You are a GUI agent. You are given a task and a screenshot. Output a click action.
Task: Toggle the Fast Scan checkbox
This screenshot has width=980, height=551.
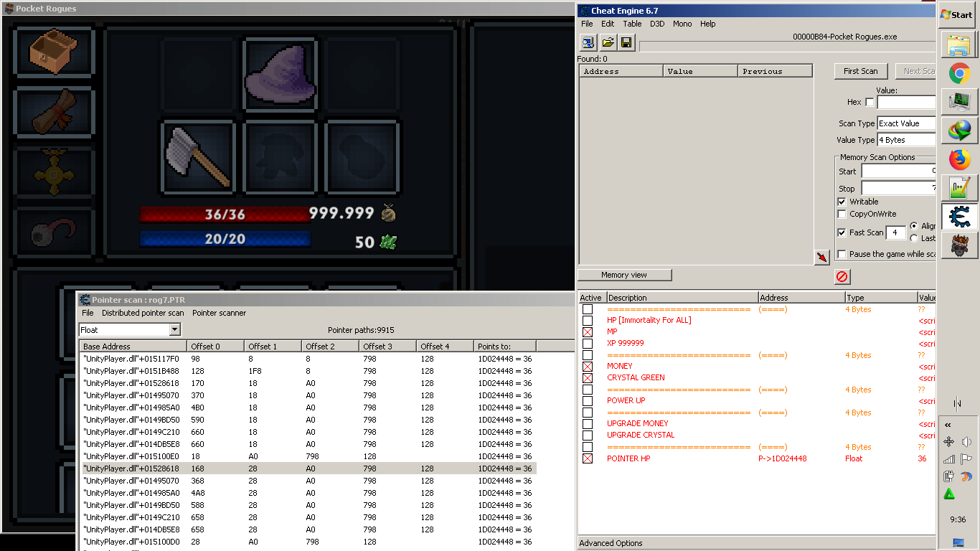point(842,232)
